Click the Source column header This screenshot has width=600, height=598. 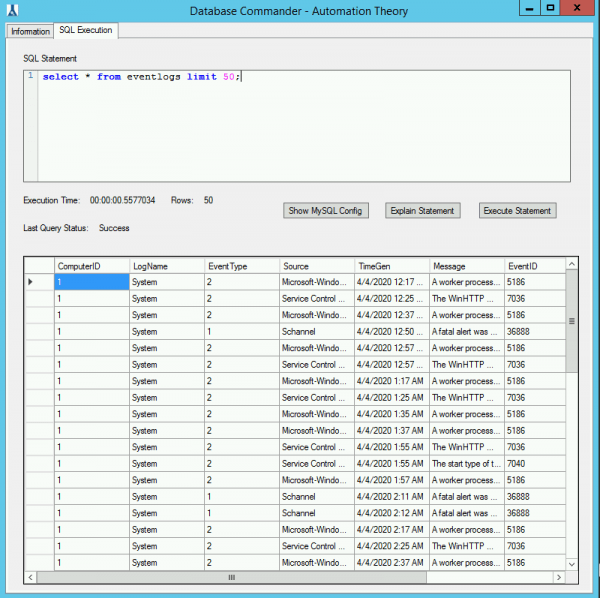[316, 266]
